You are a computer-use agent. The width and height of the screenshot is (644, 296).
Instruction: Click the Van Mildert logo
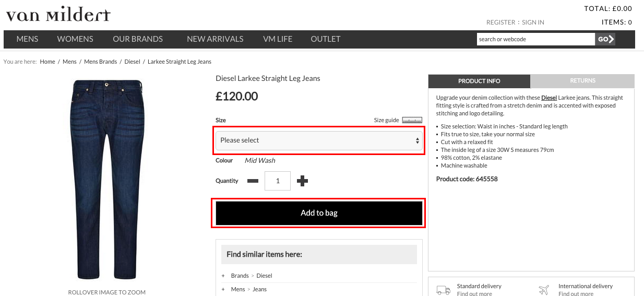58,14
